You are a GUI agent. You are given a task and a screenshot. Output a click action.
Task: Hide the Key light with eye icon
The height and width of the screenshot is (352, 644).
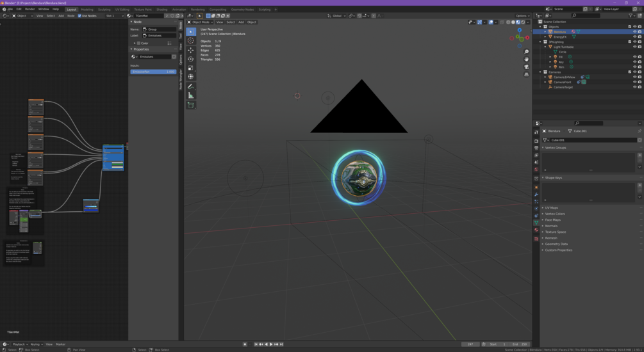tap(634, 62)
